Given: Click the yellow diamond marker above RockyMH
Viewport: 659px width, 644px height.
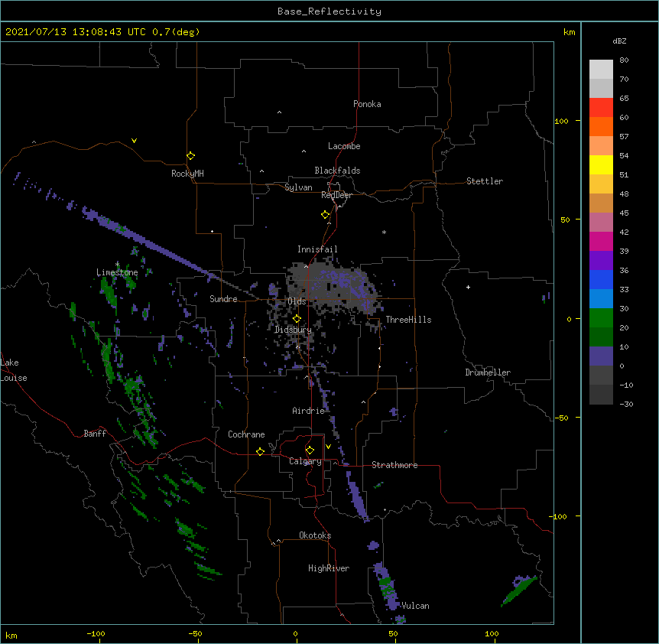Looking at the screenshot, I should pyautogui.click(x=191, y=156).
